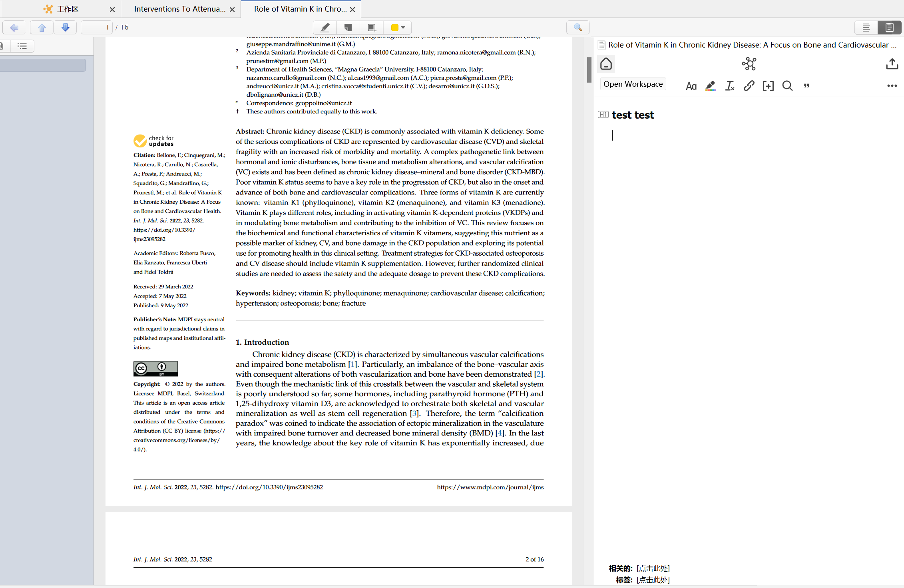This screenshot has height=588, width=904.
Task: Close the Role of Vitamin K tab
Action: (x=352, y=10)
